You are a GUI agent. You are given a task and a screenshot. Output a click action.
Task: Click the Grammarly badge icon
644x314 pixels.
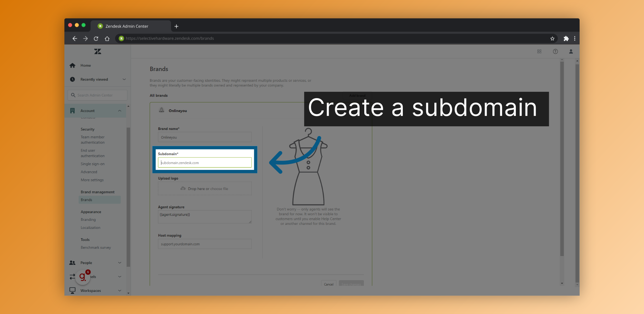tap(83, 277)
